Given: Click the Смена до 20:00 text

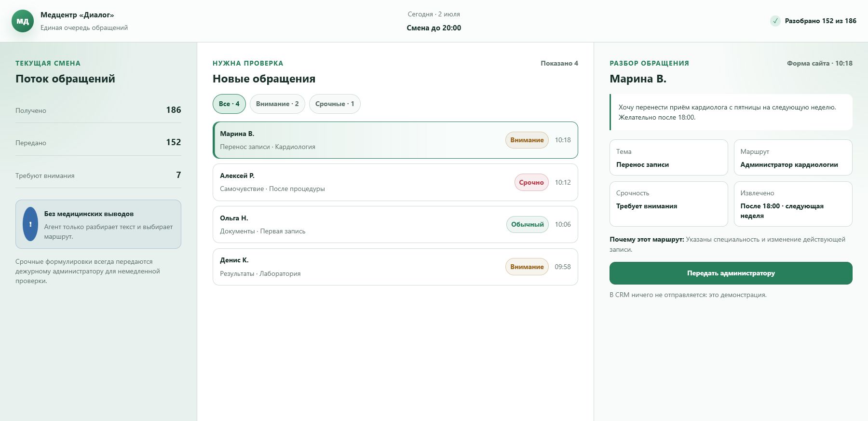Looking at the screenshot, I should pyautogui.click(x=434, y=28).
